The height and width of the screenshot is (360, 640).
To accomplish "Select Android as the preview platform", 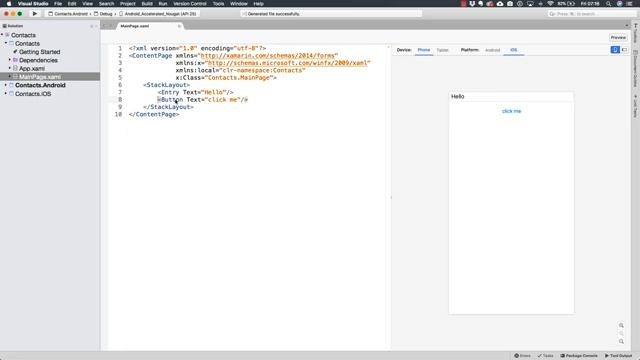I will coord(492,50).
